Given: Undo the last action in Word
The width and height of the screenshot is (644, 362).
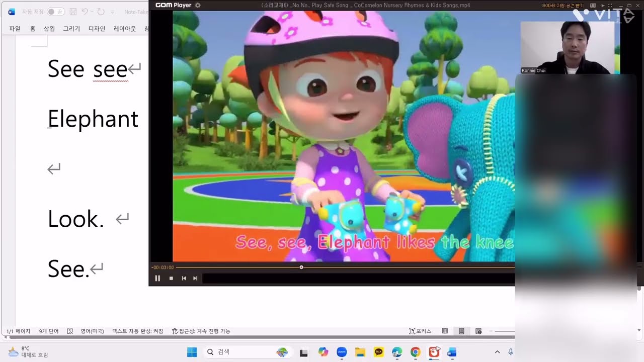Looking at the screenshot, I should click(85, 12).
